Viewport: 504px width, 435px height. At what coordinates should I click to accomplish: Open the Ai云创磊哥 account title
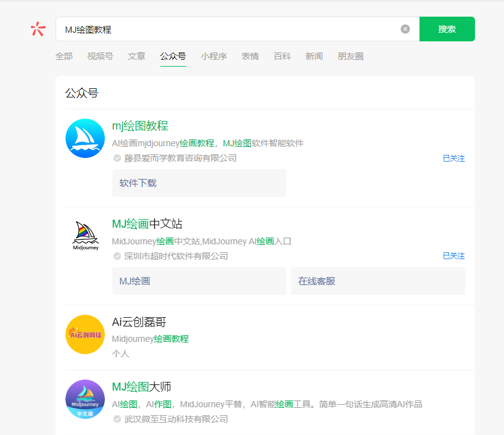coord(139,322)
